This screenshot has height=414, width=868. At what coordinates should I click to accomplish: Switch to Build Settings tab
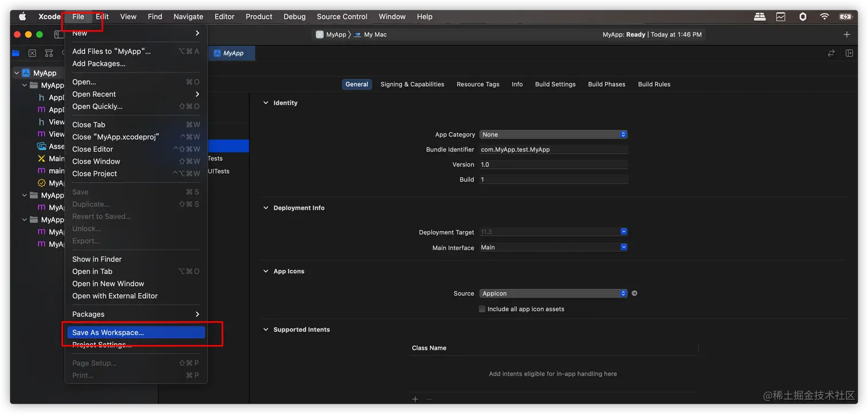click(555, 84)
